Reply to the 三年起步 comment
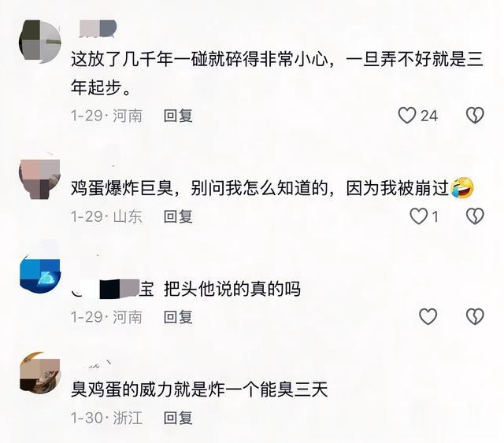Image resolution: width=504 pixels, height=443 pixels. tap(178, 116)
